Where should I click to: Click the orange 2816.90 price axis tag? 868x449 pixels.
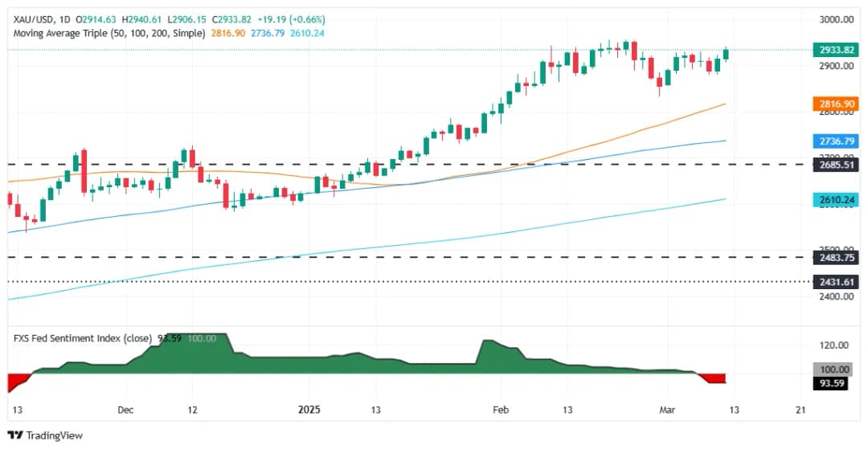pos(837,104)
